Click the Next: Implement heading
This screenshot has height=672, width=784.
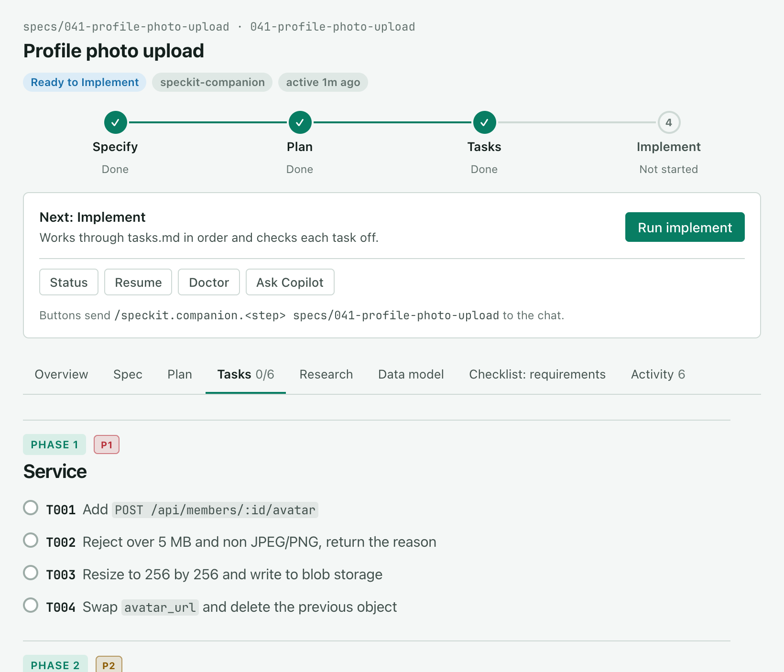92,217
